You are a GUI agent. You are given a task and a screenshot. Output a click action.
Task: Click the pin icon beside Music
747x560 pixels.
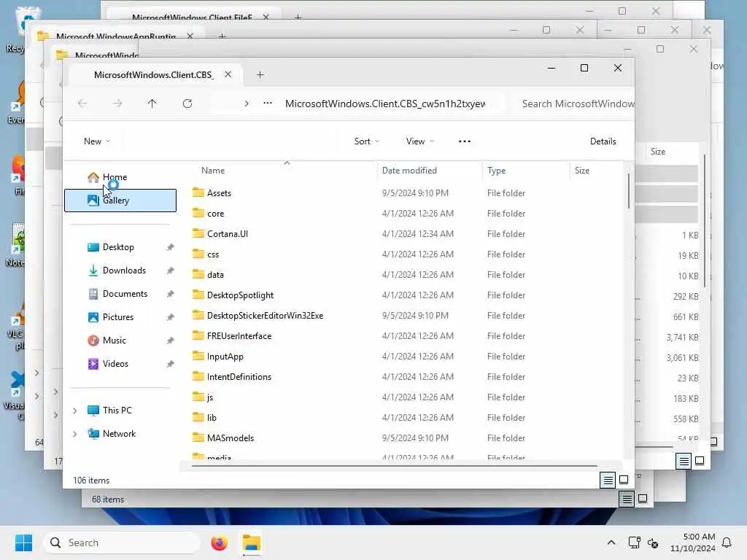170,341
